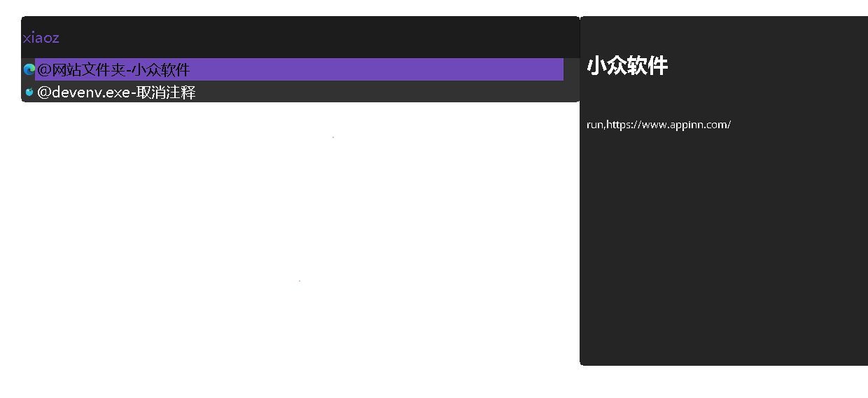Click the devenv.exe icon in second result

29,92
